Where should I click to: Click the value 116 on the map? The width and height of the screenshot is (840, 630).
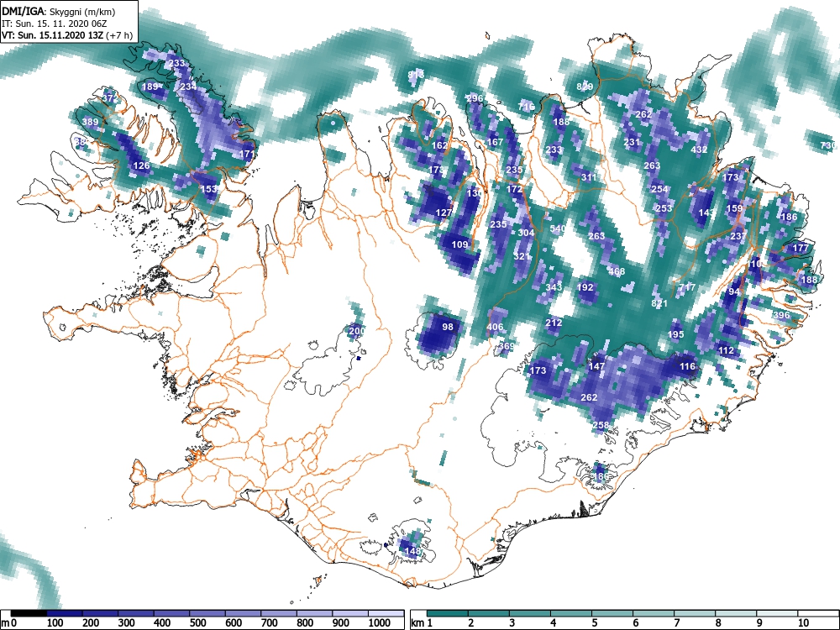(687, 367)
